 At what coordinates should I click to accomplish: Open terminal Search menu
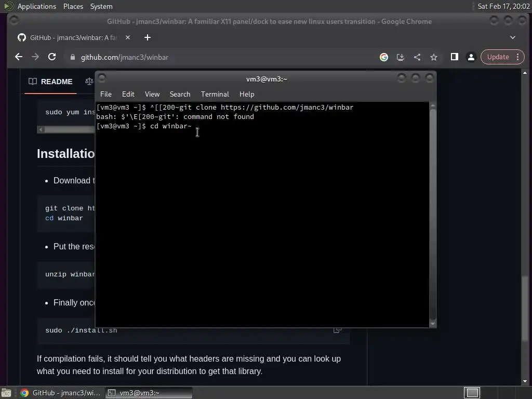pyautogui.click(x=180, y=95)
